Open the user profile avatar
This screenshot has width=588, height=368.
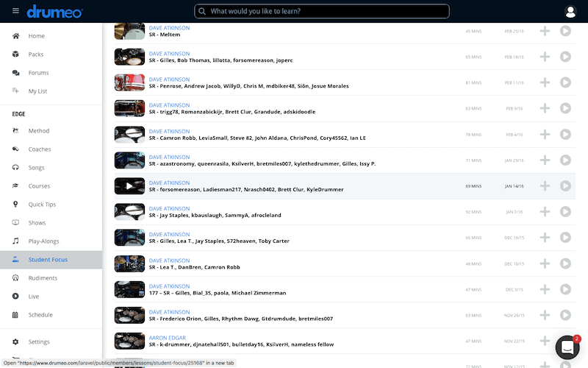(x=570, y=12)
